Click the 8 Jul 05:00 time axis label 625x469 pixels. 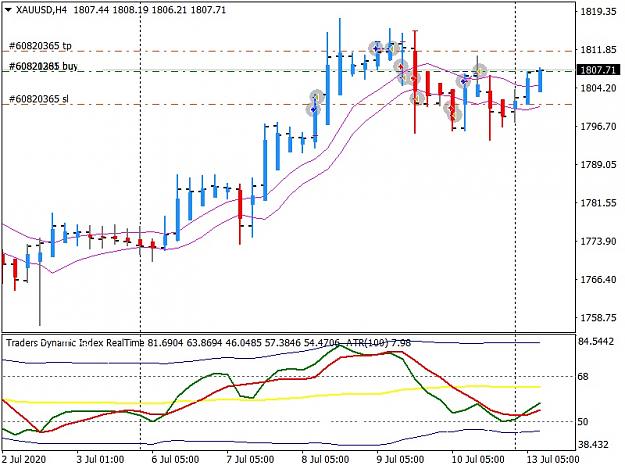point(325,459)
